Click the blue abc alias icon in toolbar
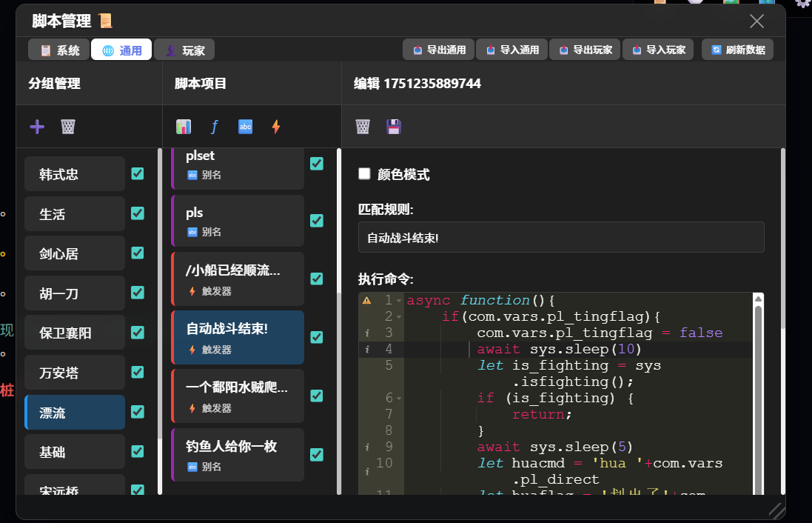This screenshot has width=812, height=523. coord(245,127)
